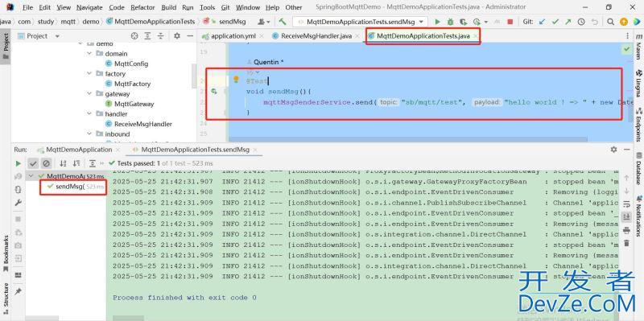The image size is (644, 321).
Task: Click the red Stop icon in toolbar
Action: tap(510, 22)
